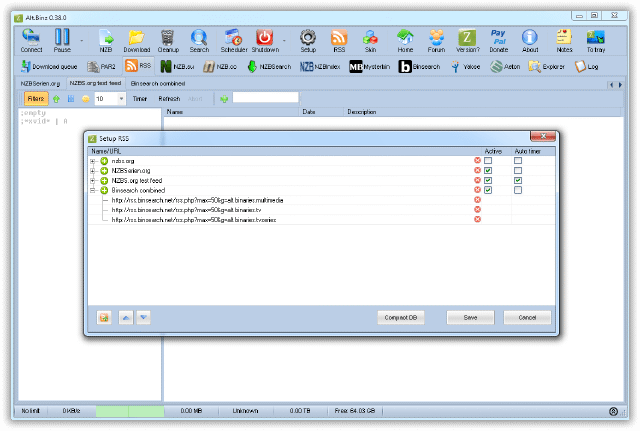Open the Notes icon
The image size is (640, 431).
[x=564, y=41]
